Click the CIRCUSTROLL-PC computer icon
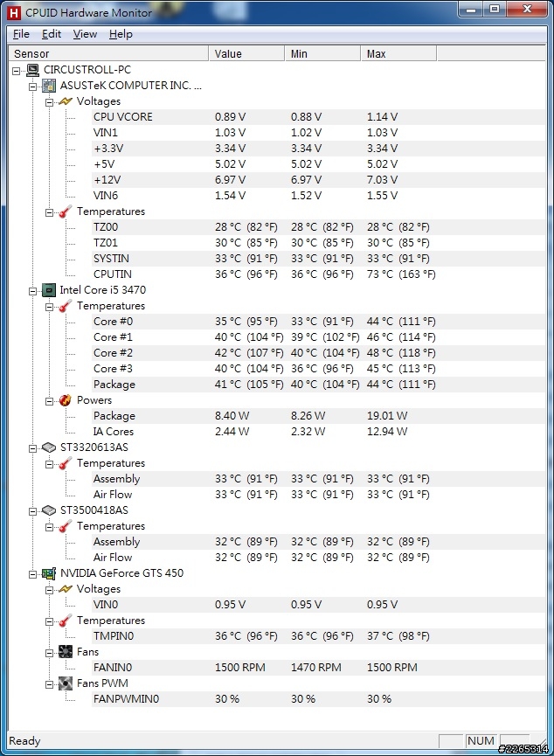Viewport: 554px width, 756px height. click(33, 70)
